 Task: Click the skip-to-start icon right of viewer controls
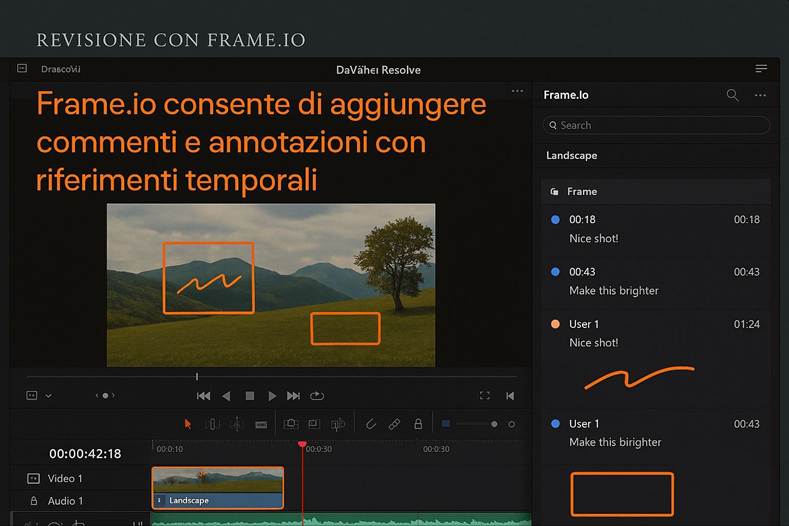(x=510, y=396)
